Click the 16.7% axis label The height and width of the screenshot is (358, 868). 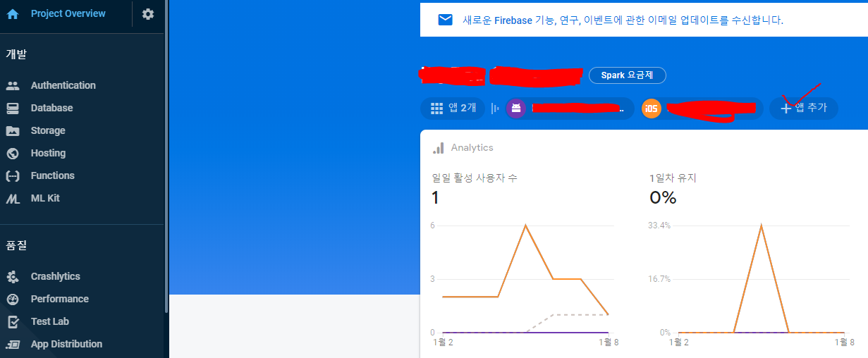[659, 279]
